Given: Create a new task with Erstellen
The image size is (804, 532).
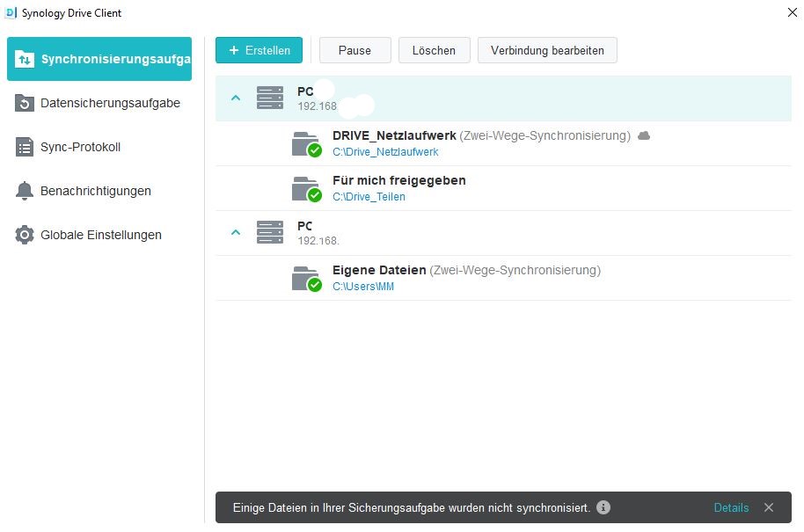Looking at the screenshot, I should coord(259,50).
